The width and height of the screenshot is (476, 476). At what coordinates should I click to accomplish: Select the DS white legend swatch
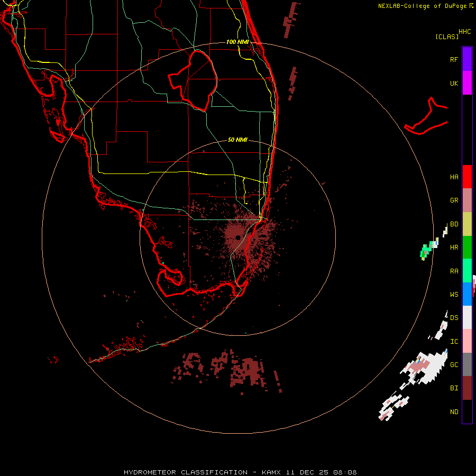[467, 317]
